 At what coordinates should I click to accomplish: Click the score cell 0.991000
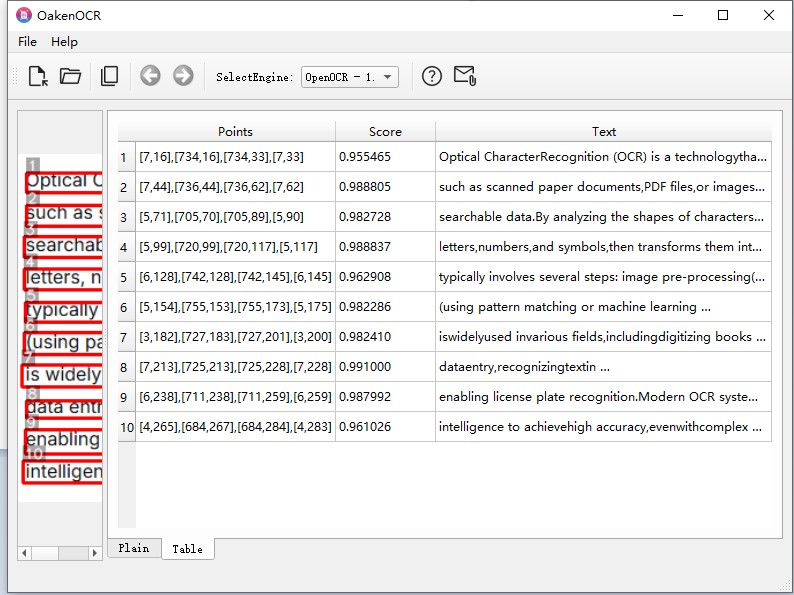click(x=385, y=367)
